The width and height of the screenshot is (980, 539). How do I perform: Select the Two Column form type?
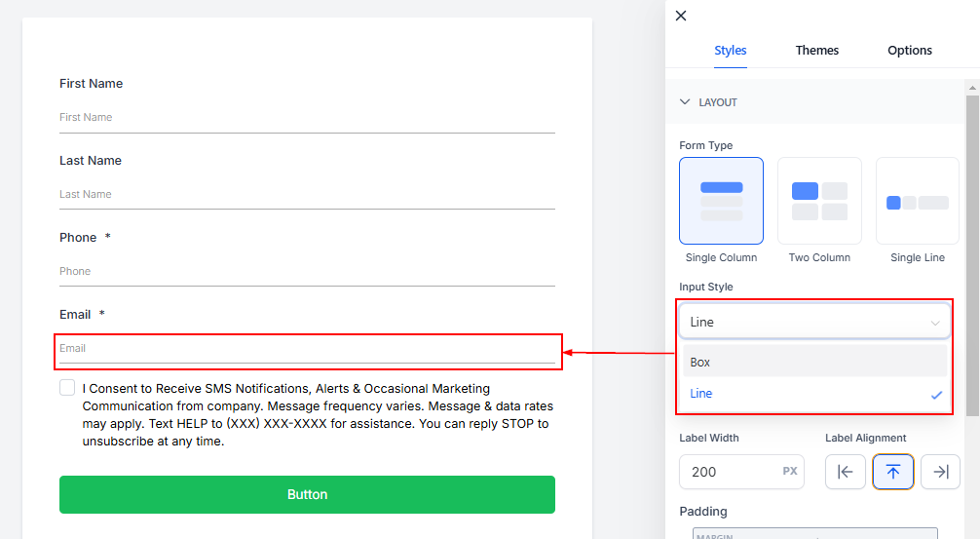click(819, 201)
